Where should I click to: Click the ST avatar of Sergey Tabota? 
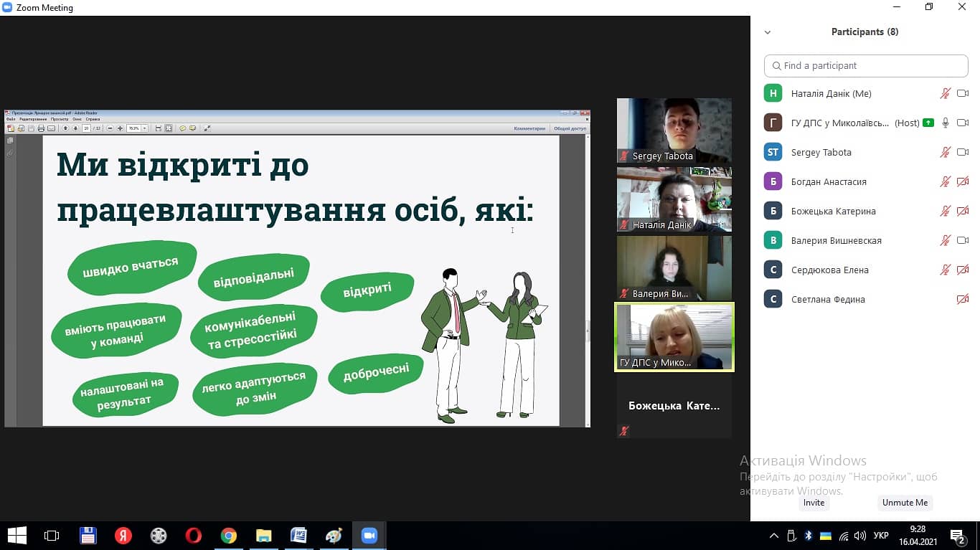[x=773, y=152]
